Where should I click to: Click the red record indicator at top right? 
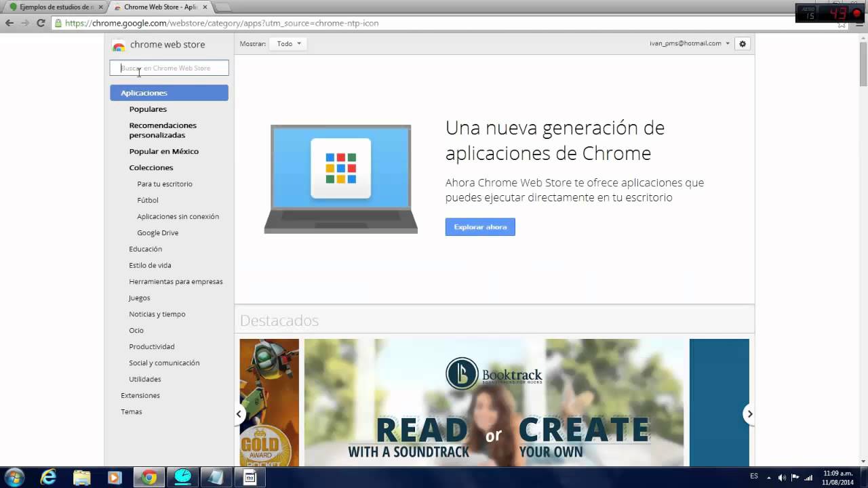856,14
